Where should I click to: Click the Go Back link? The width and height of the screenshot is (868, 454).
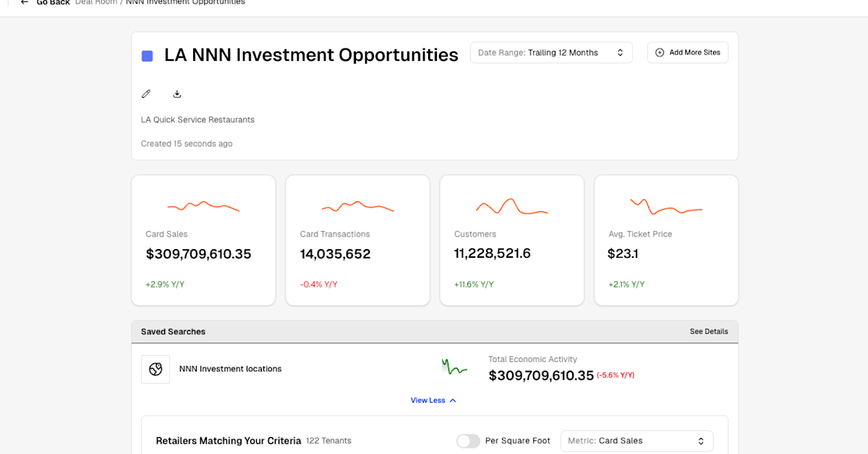pos(54,2)
